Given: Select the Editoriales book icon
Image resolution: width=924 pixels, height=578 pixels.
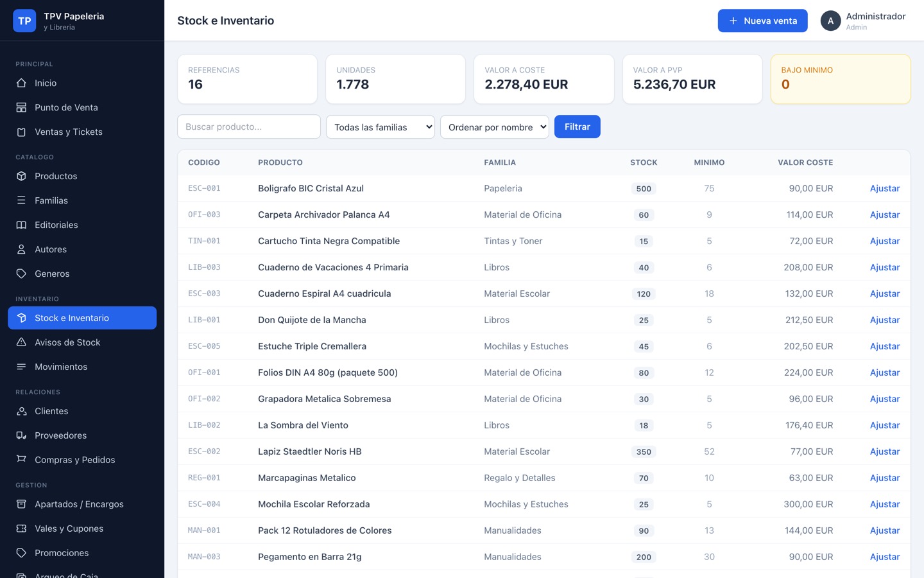Looking at the screenshot, I should 21,225.
